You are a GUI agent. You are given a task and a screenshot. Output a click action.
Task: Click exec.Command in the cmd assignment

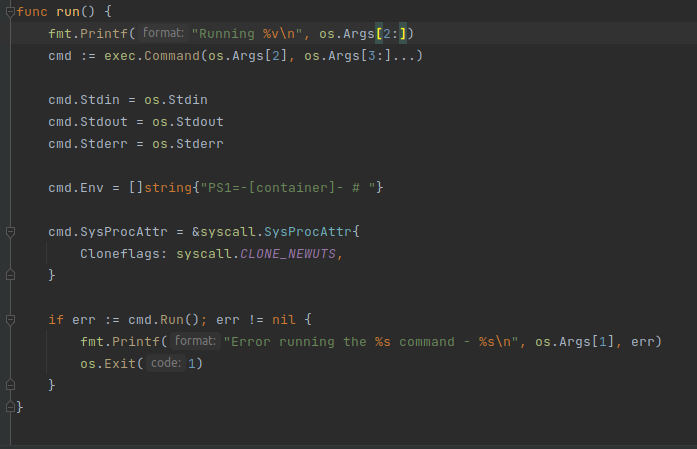pos(152,56)
